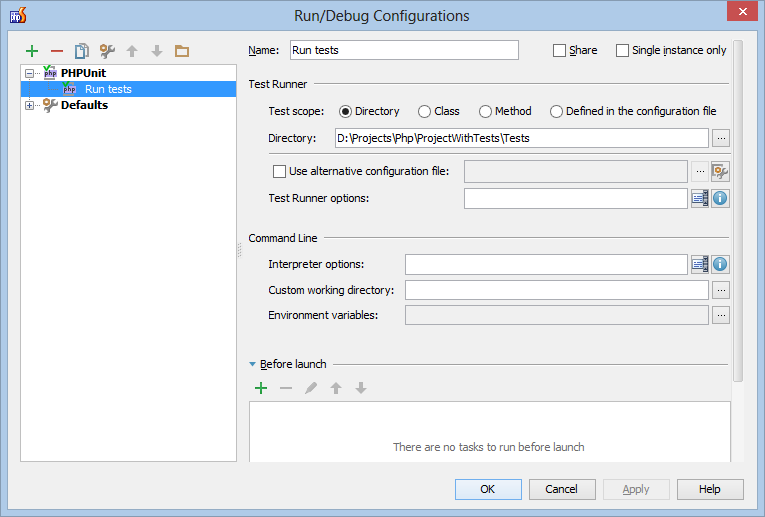Choose Defined in the configuration file scope
Image resolution: width=765 pixels, height=517 pixels.
coord(556,112)
